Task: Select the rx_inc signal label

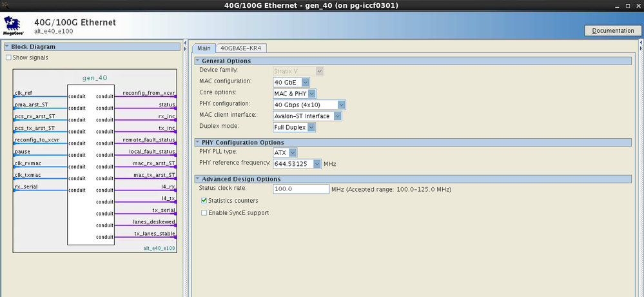Action: (167, 116)
